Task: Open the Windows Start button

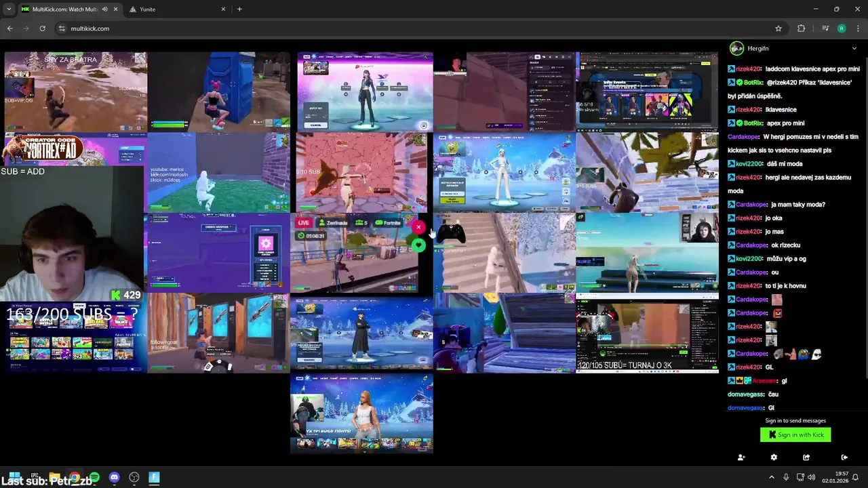Action: [x=14, y=477]
